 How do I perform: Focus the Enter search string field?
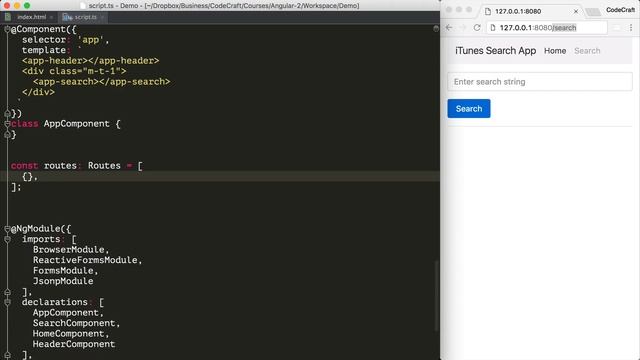point(540,82)
